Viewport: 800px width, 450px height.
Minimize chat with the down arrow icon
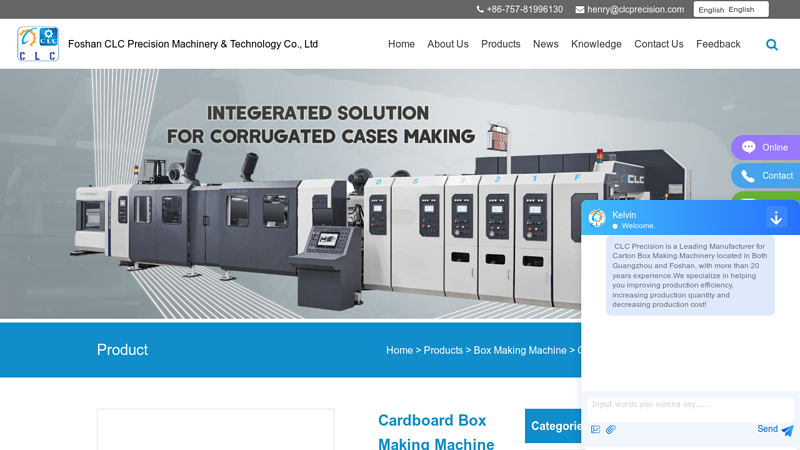776,218
